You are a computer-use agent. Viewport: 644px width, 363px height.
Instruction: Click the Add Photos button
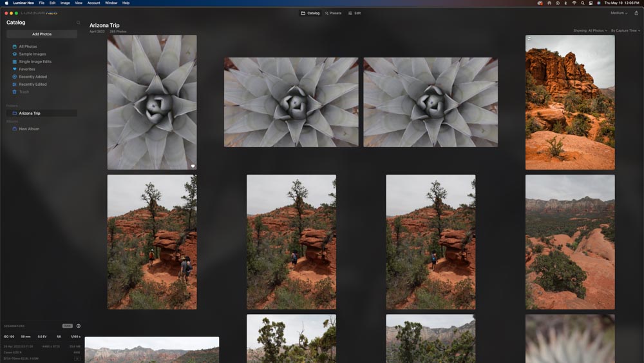(42, 34)
